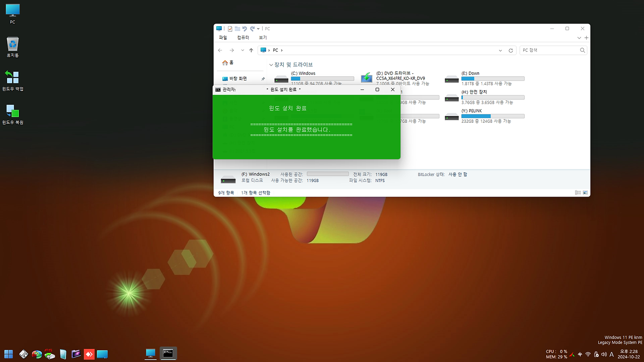
Task: Open the system monitor gauge tray icon
Action: 573,354
